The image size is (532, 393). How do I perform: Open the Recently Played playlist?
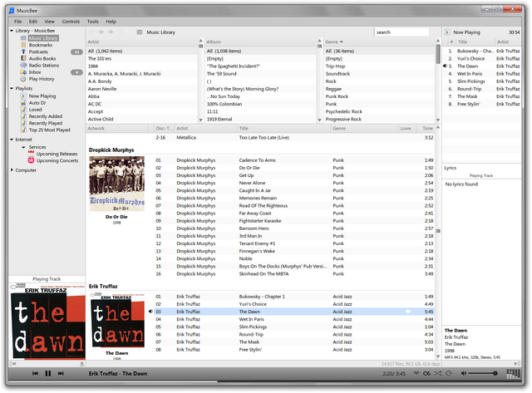(46, 123)
